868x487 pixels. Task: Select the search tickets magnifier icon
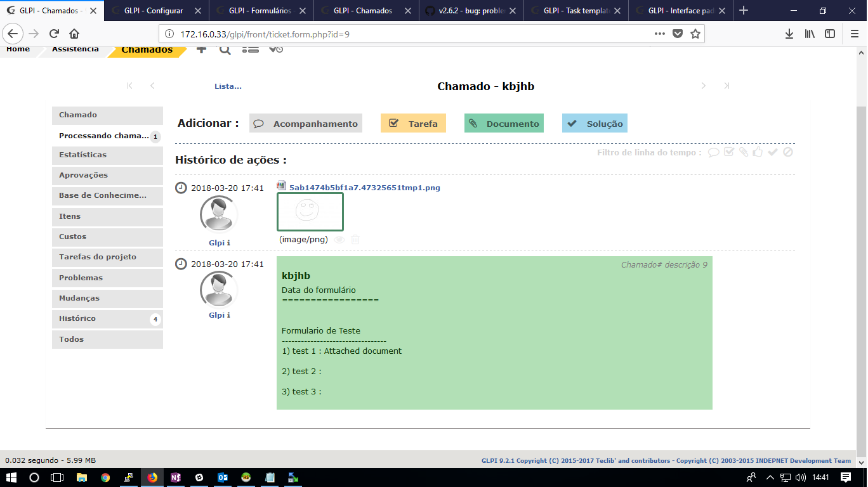pyautogui.click(x=225, y=48)
